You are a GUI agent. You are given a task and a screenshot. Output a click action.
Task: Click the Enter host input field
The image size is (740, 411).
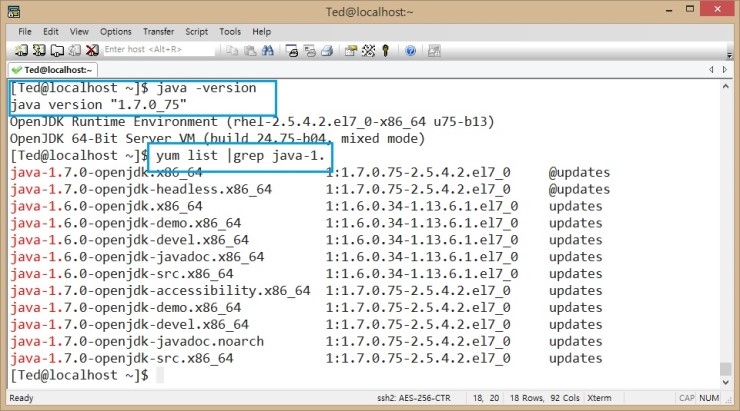pos(159,50)
